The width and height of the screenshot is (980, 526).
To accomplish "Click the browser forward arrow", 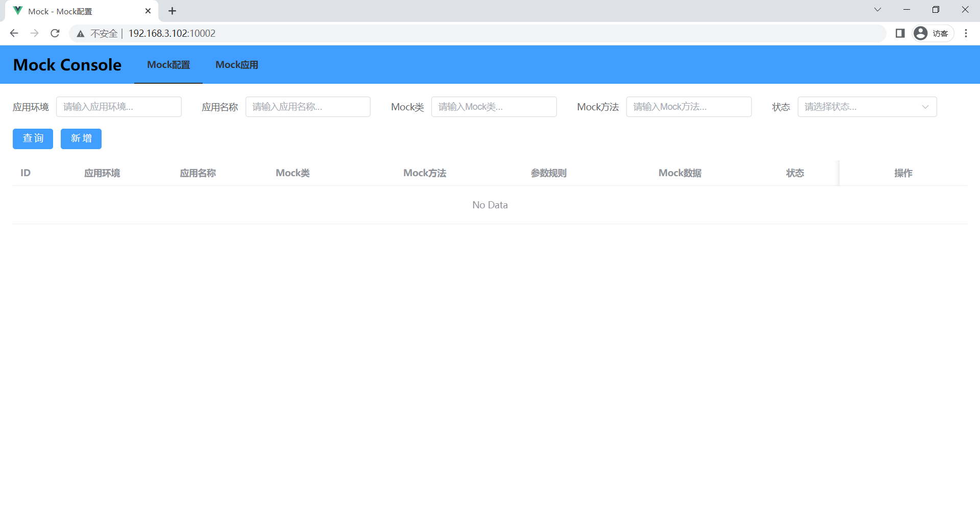I will click(x=34, y=33).
